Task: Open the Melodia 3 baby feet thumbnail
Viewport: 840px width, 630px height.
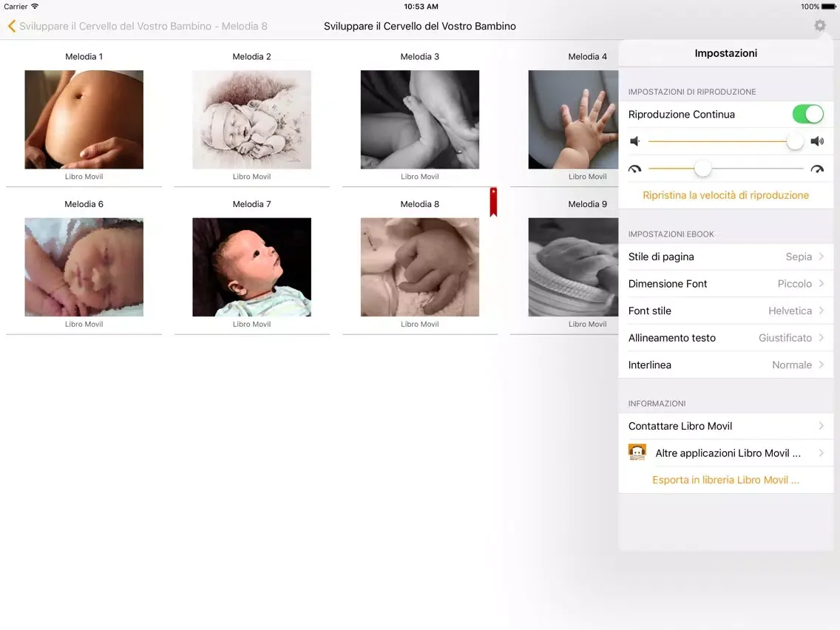Action: tap(420, 120)
